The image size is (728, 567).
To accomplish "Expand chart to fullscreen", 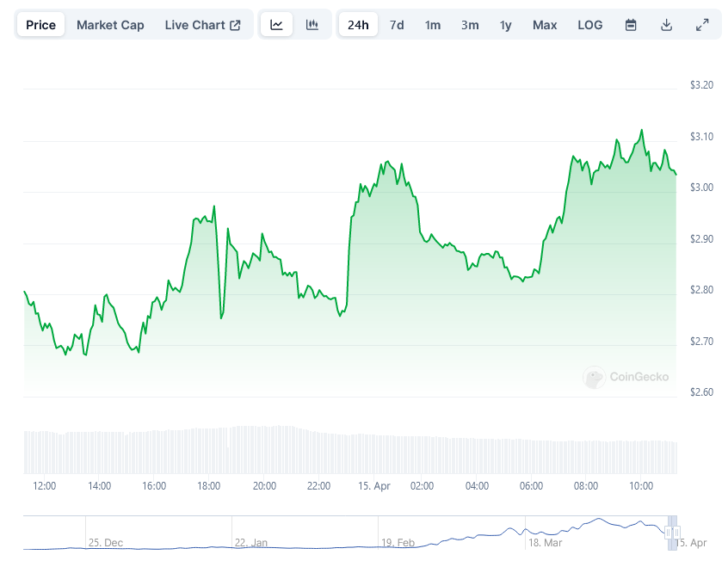I will pyautogui.click(x=702, y=25).
